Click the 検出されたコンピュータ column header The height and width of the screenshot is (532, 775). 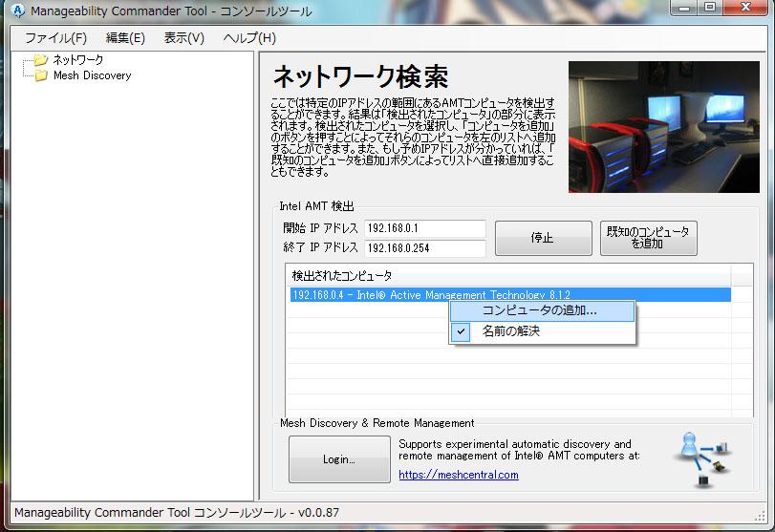pyautogui.click(x=508, y=275)
